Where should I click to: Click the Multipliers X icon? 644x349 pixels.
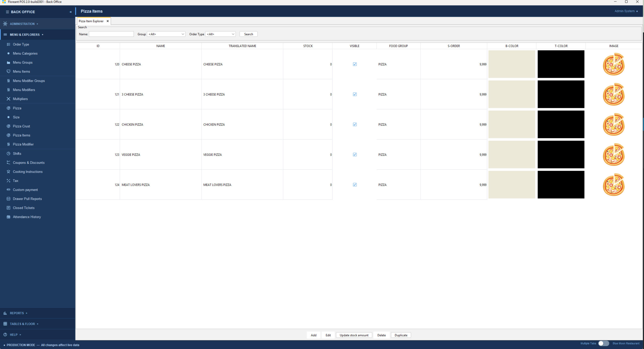click(8, 99)
